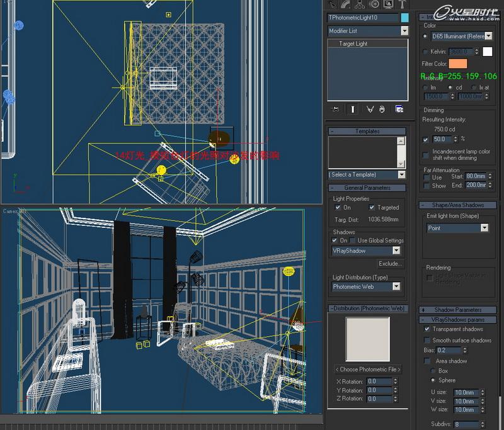This screenshot has height=430, width=504.
Task: Click the Exclude... button
Action: coord(390,263)
